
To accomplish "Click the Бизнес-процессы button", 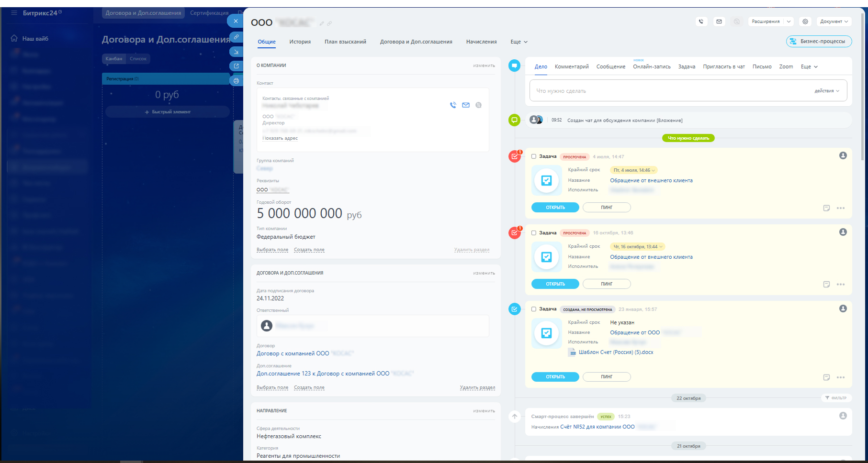I will tap(819, 42).
